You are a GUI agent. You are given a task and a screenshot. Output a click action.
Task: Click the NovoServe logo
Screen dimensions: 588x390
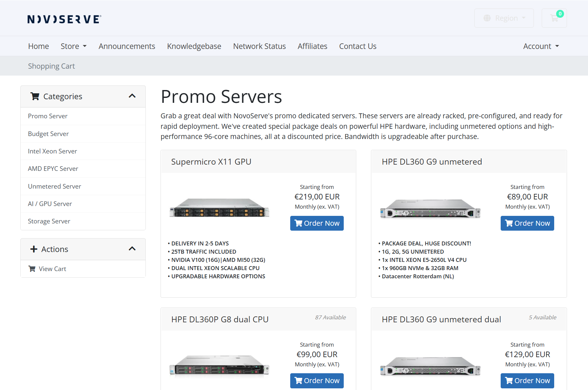(x=64, y=19)
